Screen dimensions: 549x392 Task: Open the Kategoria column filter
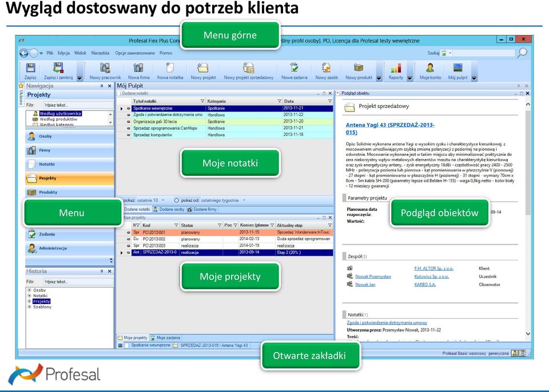279,101
